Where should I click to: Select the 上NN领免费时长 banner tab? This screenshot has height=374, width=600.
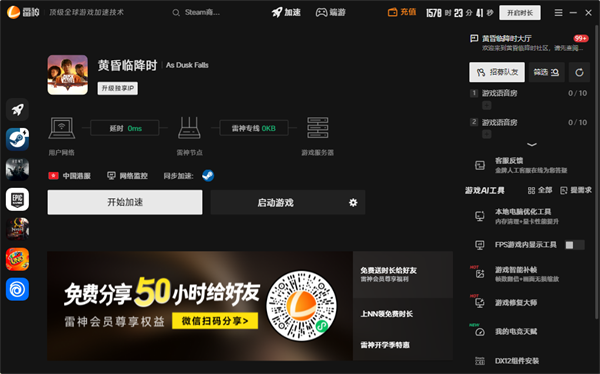click(x=403, y=314)
